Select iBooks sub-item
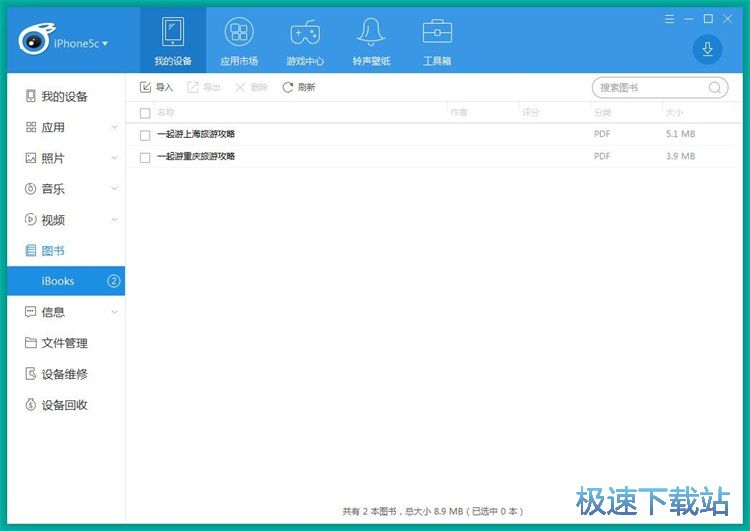750x531 pixels. [66, 281]
